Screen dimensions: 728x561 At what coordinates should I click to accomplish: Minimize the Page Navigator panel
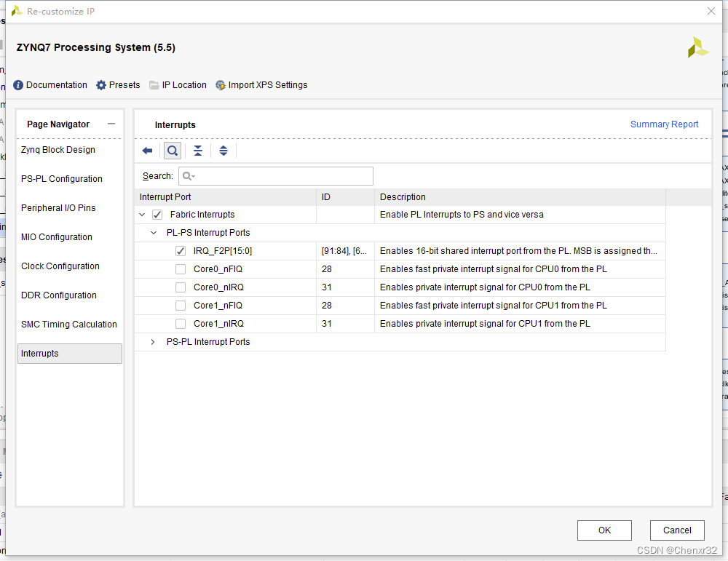(x=111, y=124)
